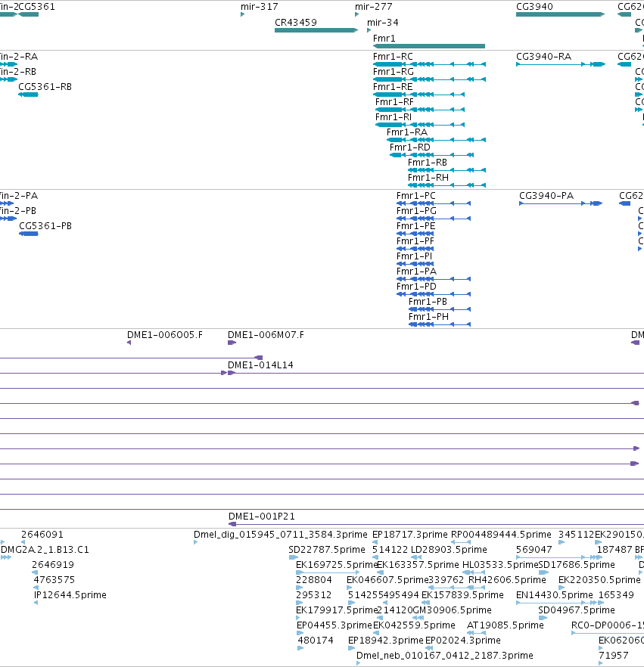Select the CG3940-RA transcript
Image resolution: width=644 pixels, height=667 pixels.
tap(561, 64)
